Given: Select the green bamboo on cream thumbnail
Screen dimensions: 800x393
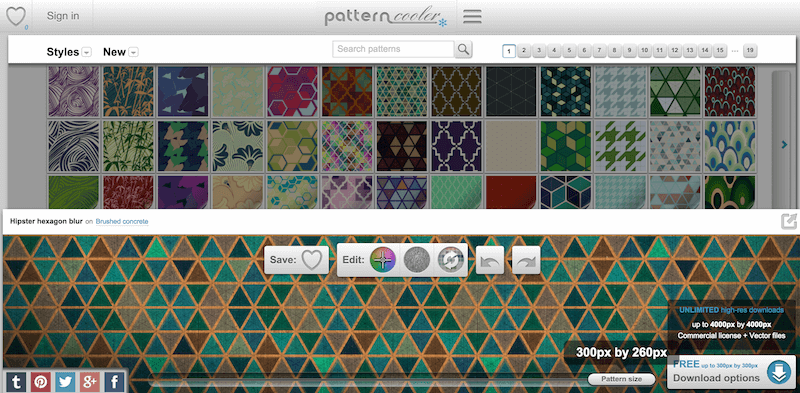Looking at the screenshot, I should click(x=129, y=146).
